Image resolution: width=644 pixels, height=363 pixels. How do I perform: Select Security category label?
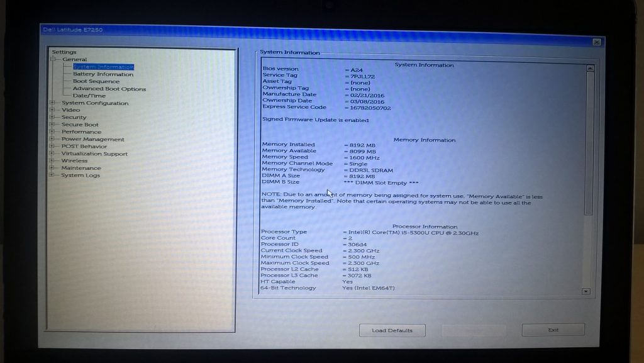(x=74, y=118)
